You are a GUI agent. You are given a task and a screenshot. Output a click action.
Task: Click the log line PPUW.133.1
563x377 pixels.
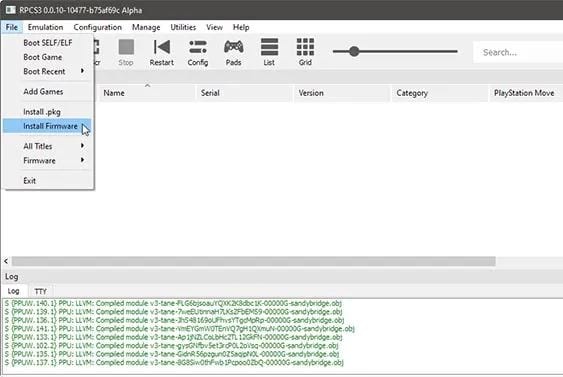(x=173, y=337)
